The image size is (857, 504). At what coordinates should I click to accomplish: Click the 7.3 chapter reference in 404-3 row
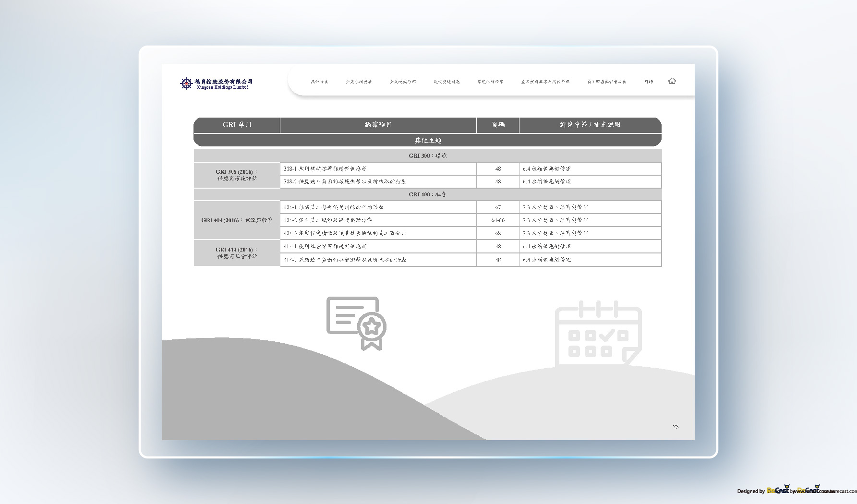coord(555,233)
